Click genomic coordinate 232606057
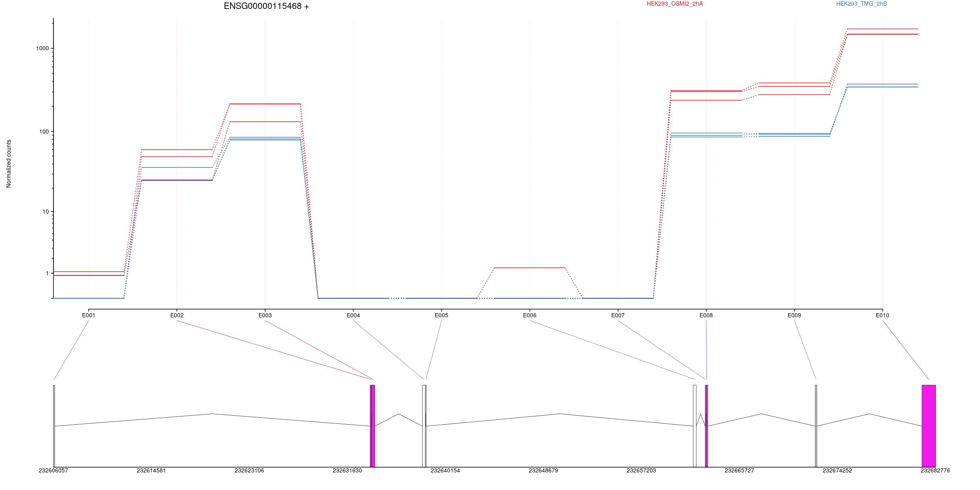This screenshot has height=490, width=980. (53, 470)
